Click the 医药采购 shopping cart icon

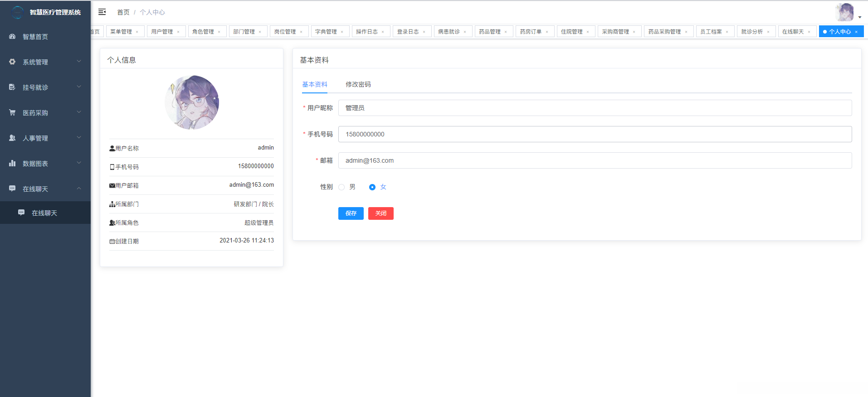12,112
